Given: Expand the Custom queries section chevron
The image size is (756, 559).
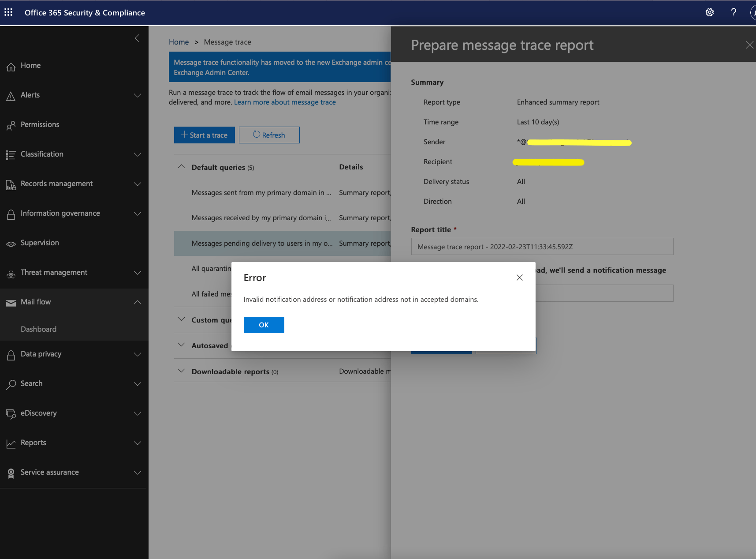Looking at the screenshot, I should (181, 319).
